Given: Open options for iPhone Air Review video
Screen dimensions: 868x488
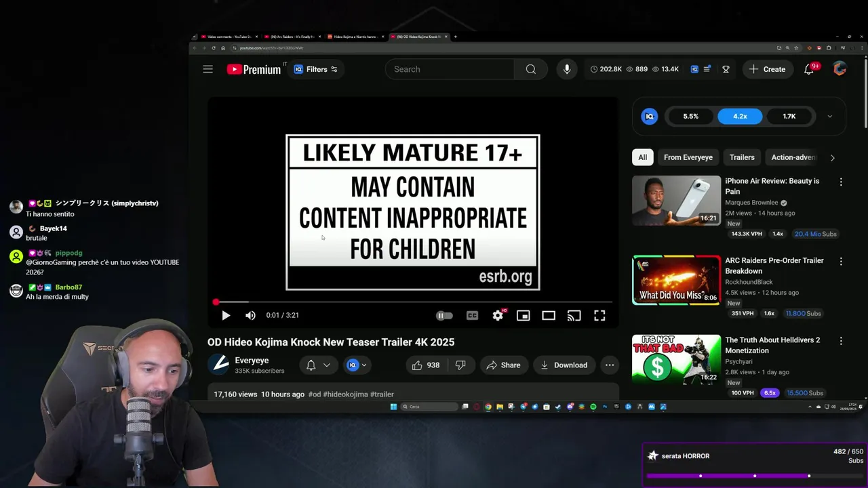Looking at the screenshot, I should coord(841,182).
